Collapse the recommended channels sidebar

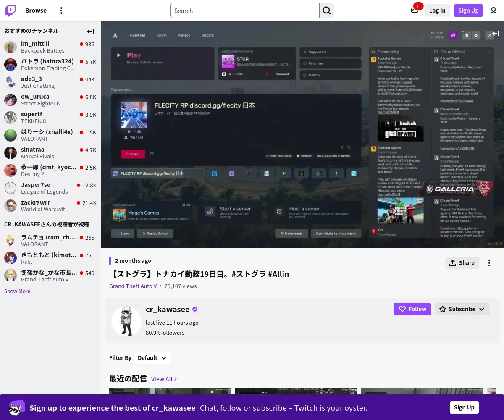coord(90,31)
